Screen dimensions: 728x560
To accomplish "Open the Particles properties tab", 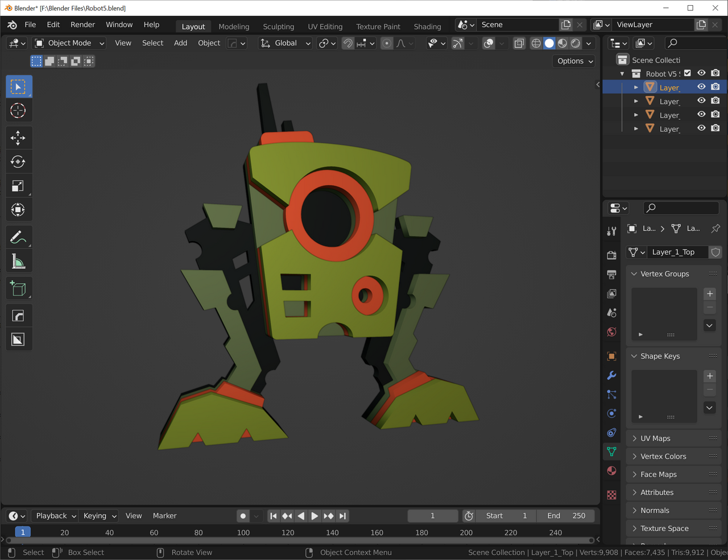I will tap(612, 395).
